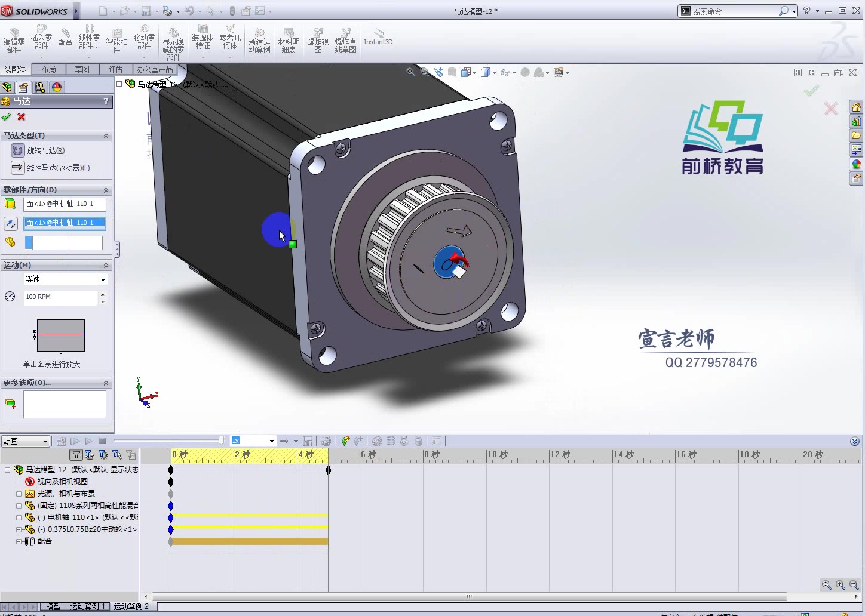865x616 pixels.
Task: Toggle the filter animated funnel icon
Action: 90,455
